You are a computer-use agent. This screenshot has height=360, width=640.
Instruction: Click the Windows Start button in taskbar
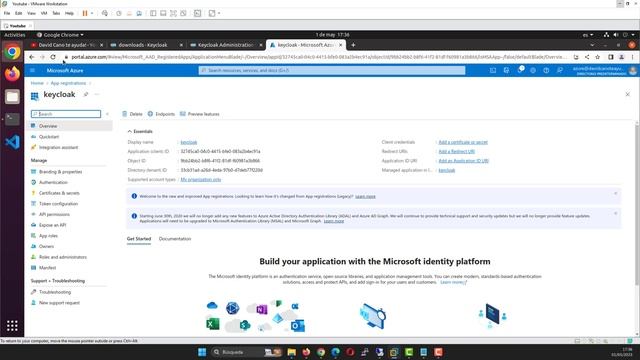(202, 352)
